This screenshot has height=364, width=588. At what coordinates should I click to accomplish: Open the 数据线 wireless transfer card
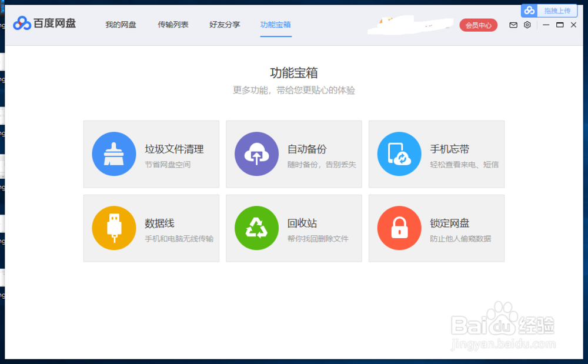coord(151,228)
